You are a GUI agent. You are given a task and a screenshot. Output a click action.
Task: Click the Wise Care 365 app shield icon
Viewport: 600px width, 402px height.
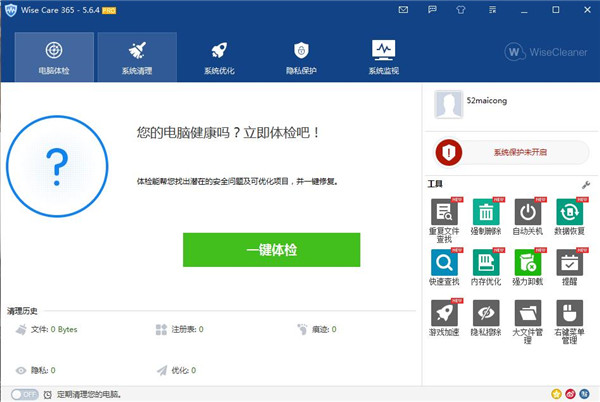[11, 10]
